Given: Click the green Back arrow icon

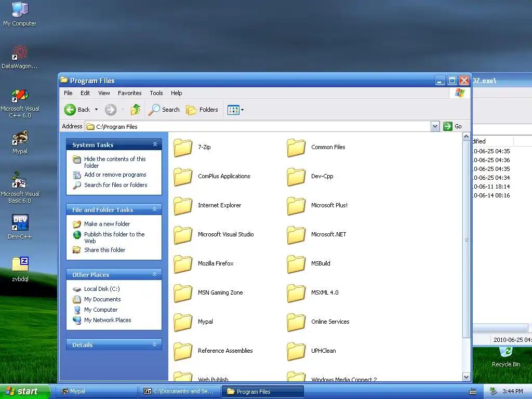Looking at the screenshot, I should tap(70, 110).
